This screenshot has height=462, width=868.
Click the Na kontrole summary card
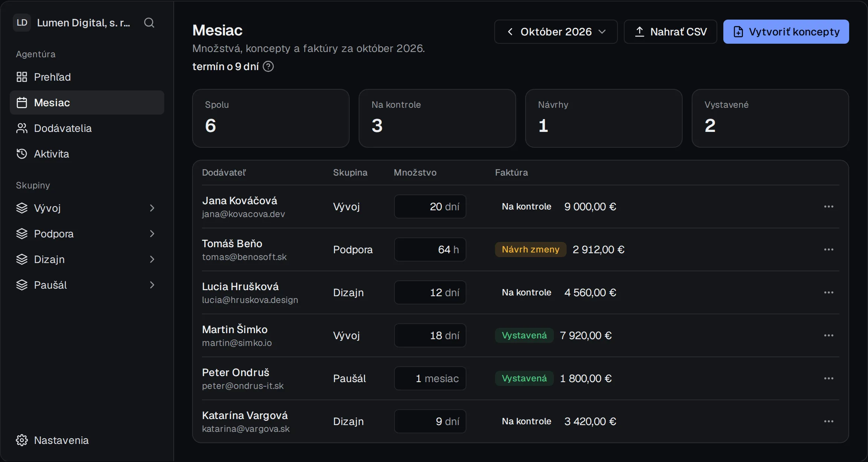pos(437,118)
